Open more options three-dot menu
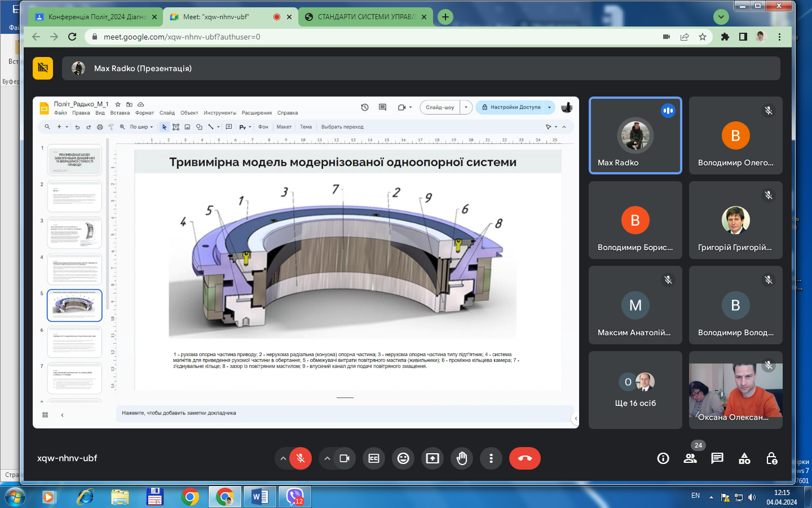The height and width of the screenshot is (508, 812). click(491, 458)
